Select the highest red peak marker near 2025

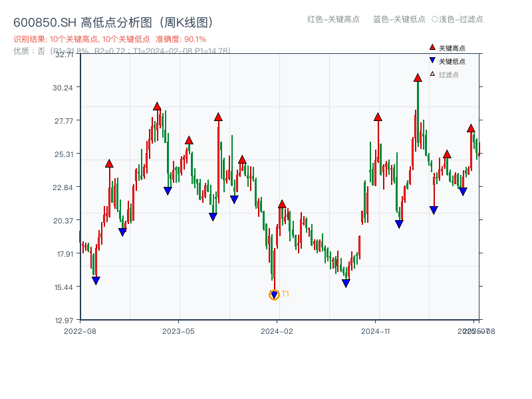[x=419, y=78]
